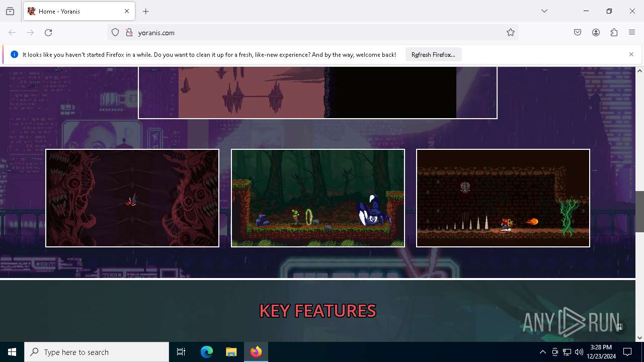This screenshot has height=362, width=644.
Task: Click the KEY FEATURES heading
Action: [317, 311]
